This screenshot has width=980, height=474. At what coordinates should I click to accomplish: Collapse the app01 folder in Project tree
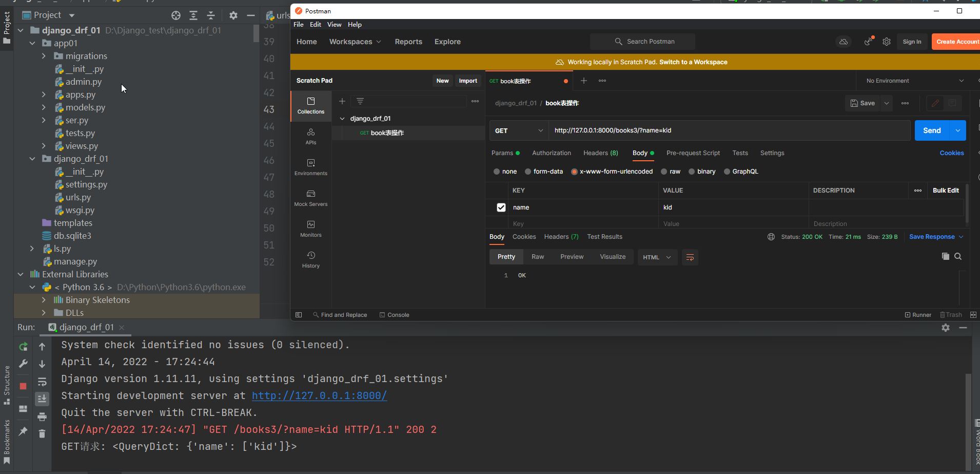point(32,43)
